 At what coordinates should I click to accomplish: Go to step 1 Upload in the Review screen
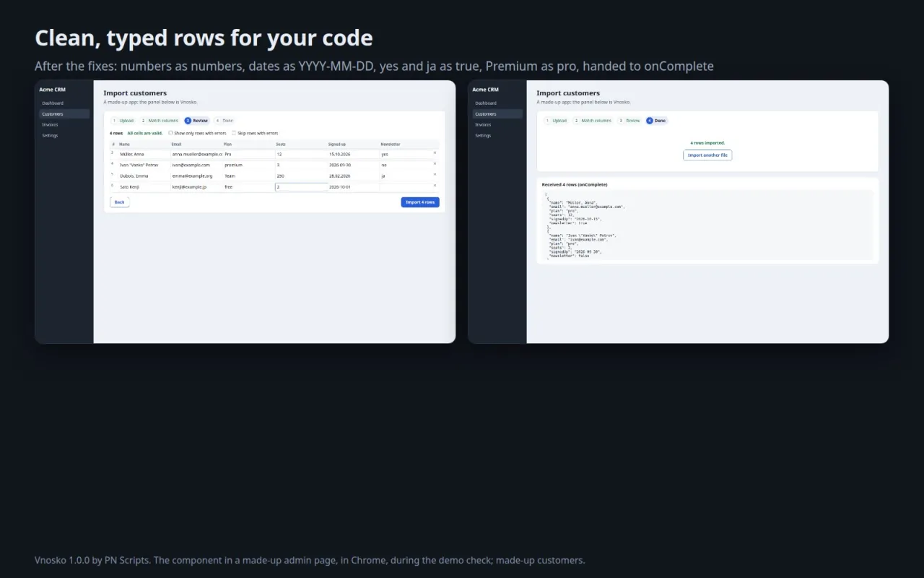click(x=123, y=121)
